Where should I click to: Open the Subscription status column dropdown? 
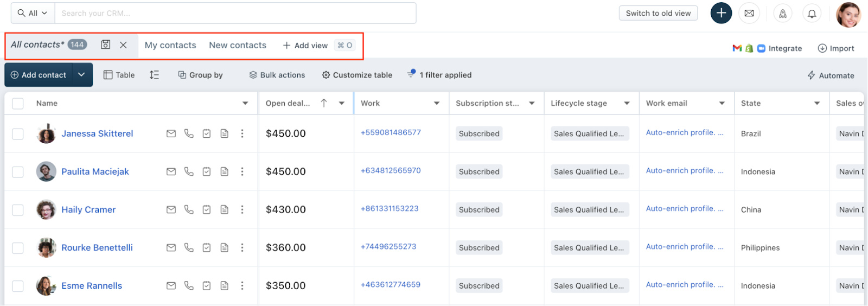click(532, 103)
